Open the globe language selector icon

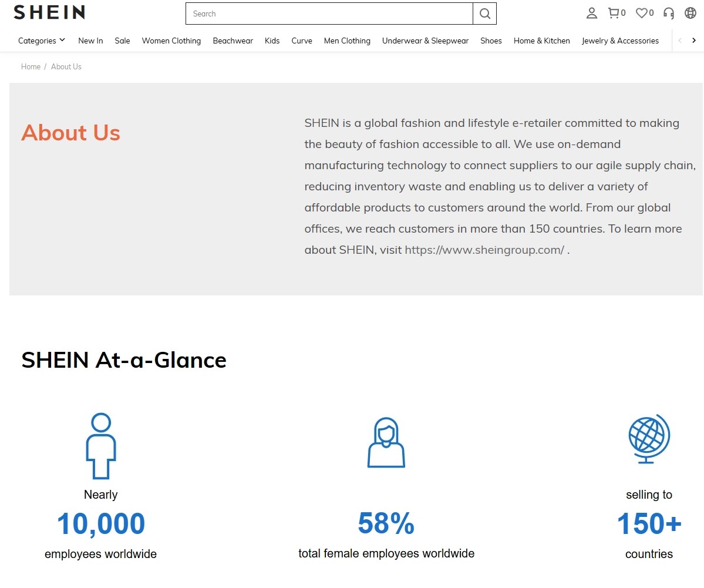click(690, 13)
